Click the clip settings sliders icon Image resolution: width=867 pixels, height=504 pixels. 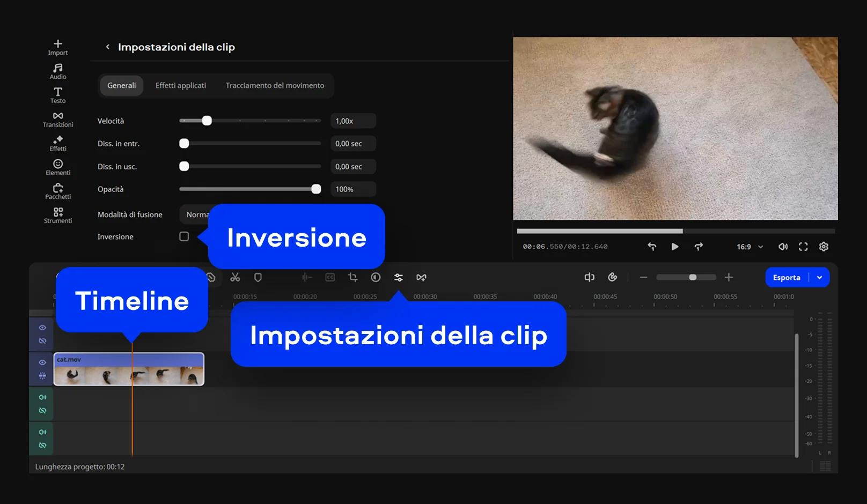pos(398,277)
